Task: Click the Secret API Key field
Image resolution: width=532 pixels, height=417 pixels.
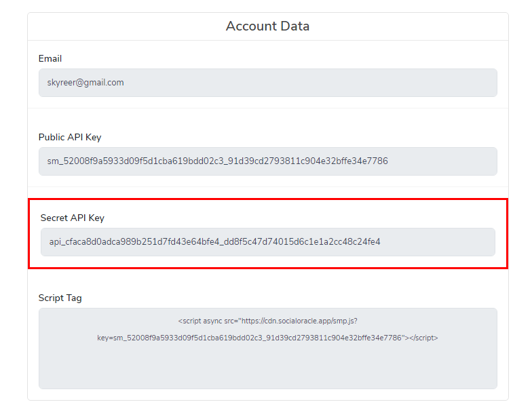Action: 267,242
